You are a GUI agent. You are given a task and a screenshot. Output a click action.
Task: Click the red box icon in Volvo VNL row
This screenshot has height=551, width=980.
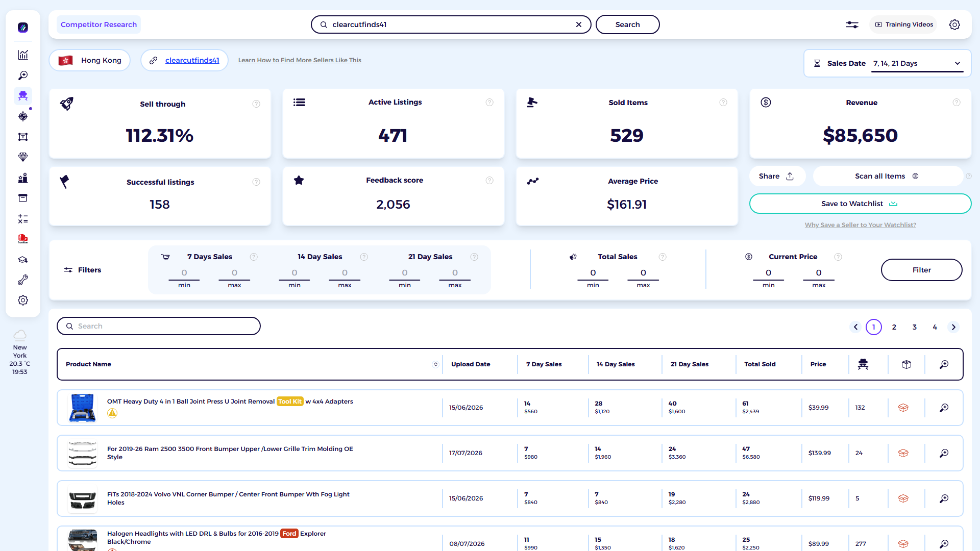pyautogui.click(x=903, y=498)
